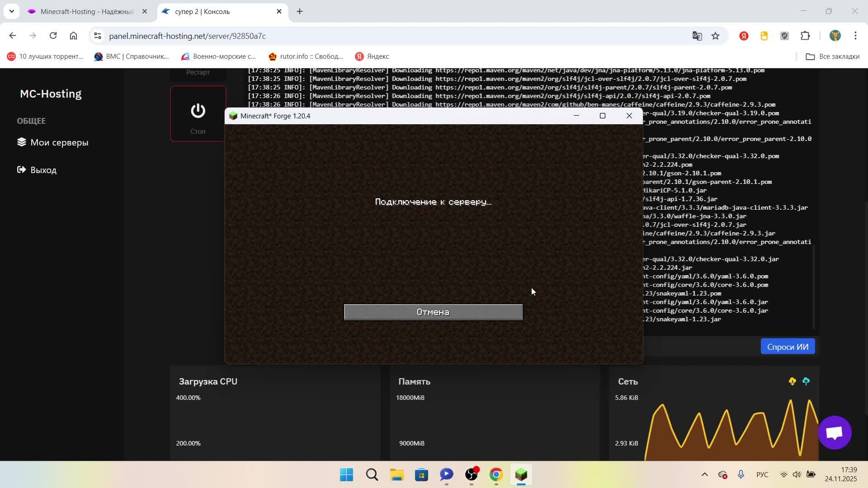Bookmark page with star icon
868x488 pixels.
point(715,36)
